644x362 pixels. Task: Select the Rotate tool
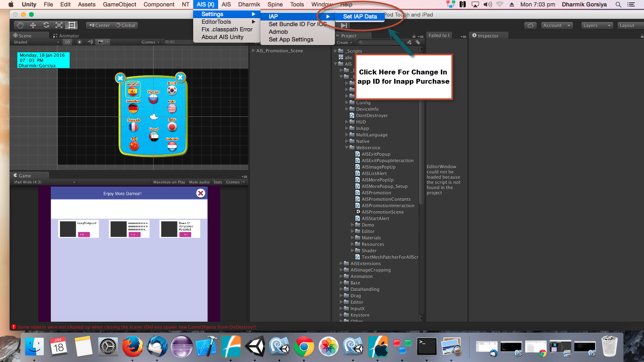point(46,25)
